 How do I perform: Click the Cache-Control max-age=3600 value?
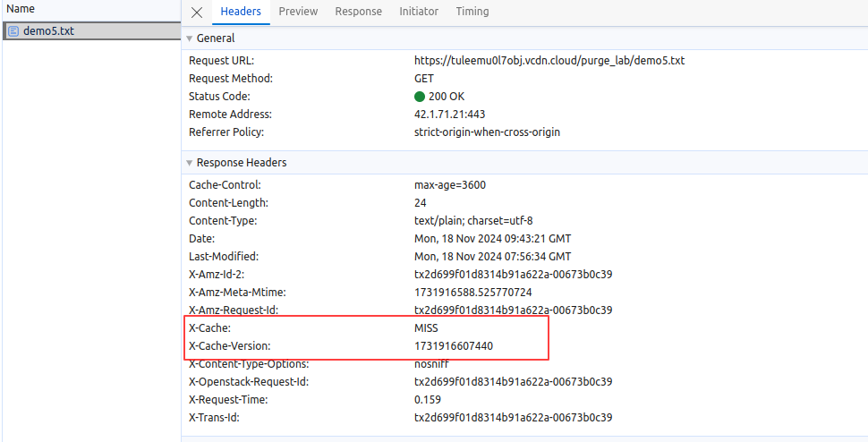450,185
